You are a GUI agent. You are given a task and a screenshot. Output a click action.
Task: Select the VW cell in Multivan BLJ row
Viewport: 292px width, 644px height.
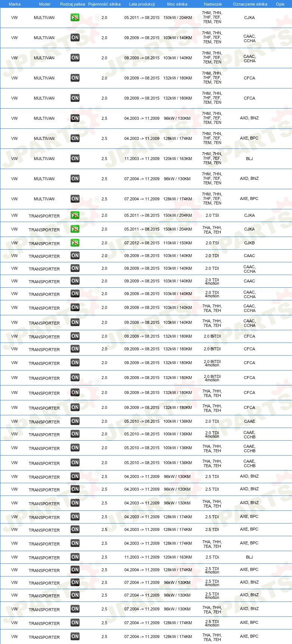click(x=15, y=159)
